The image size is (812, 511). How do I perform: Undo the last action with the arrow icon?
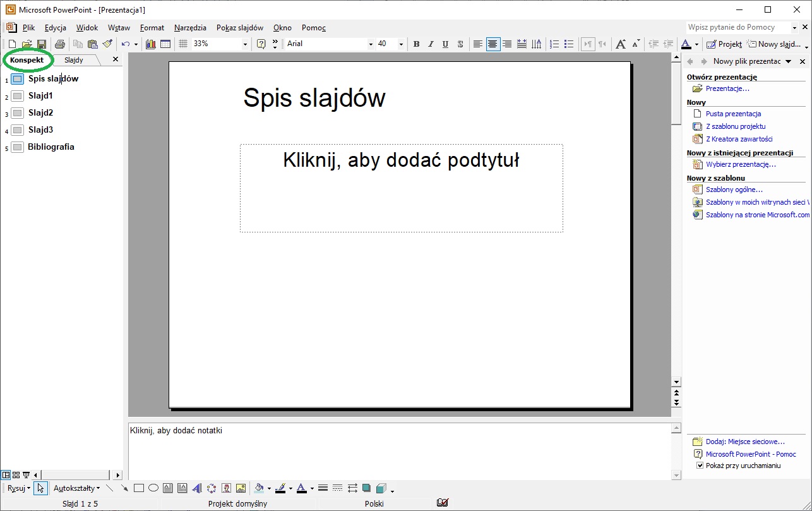[x=126, y=44]
